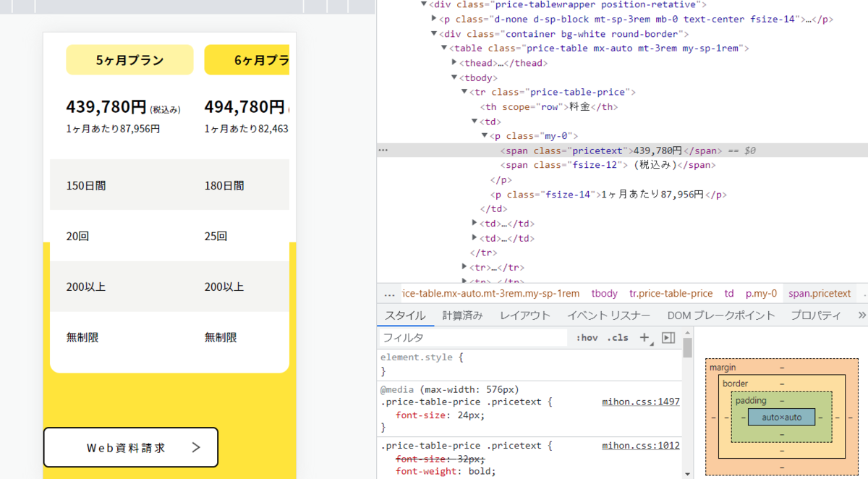Click the new style rule plus icon

pyautogui.click(x=644, y=338)
